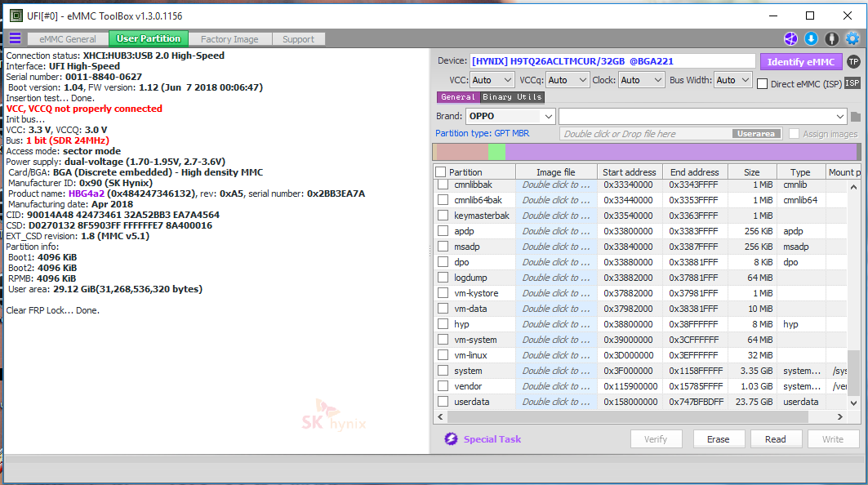Click the Userarea button
Image resolution: width=868 pixels, height=485 pixels.
[x=757, y=133]
